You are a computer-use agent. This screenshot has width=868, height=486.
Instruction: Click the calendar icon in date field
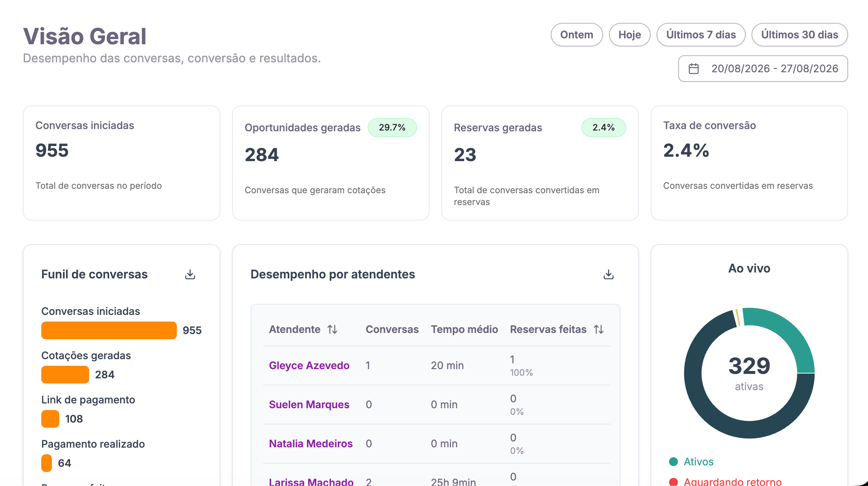(x=694, y=69)
